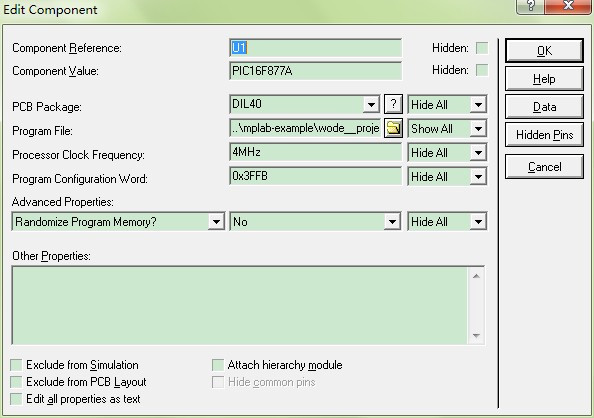Click the Cancel button
This screenshot has width=594, height=418.
tap(544, 167)
